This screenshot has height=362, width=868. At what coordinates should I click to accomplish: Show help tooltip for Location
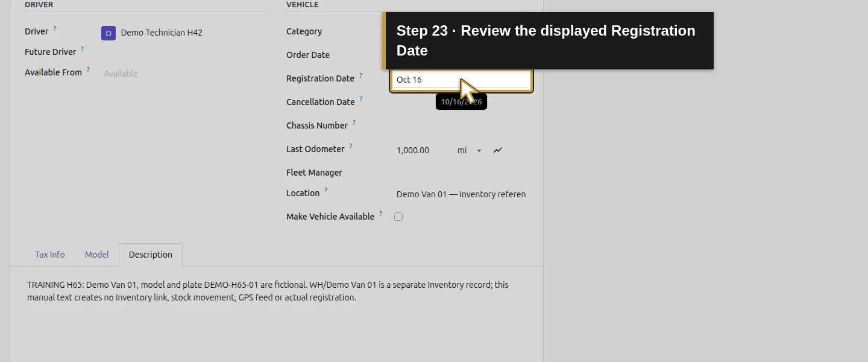[326, 190]
